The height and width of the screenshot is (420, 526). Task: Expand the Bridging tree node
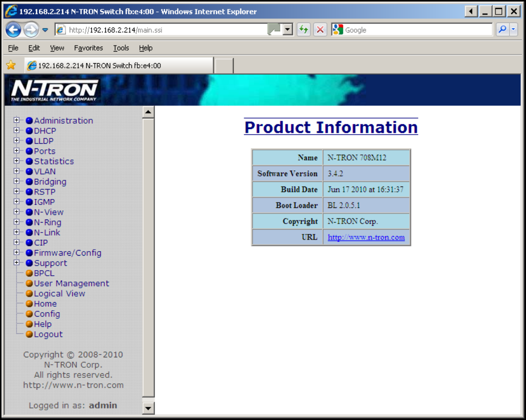click(x=16, y=181)
